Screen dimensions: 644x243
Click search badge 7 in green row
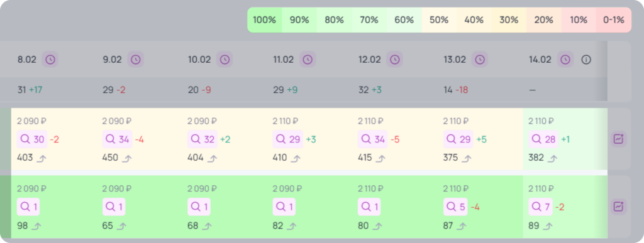pyautogui.click(x=540, y=207)
